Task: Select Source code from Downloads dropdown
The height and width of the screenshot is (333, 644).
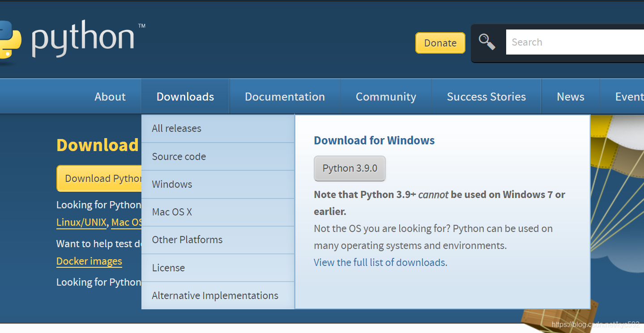Action: 218,157
